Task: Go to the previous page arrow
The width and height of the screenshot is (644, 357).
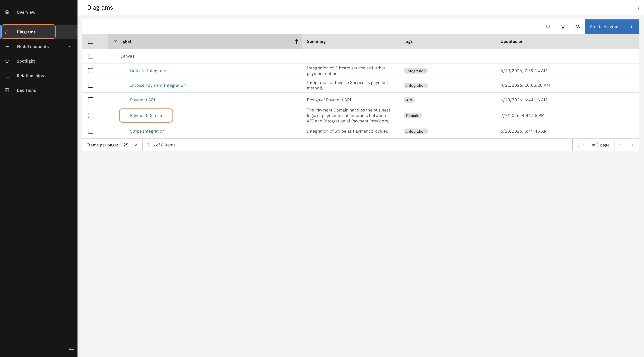Action: pyautogui.click(x=620, y=145)
